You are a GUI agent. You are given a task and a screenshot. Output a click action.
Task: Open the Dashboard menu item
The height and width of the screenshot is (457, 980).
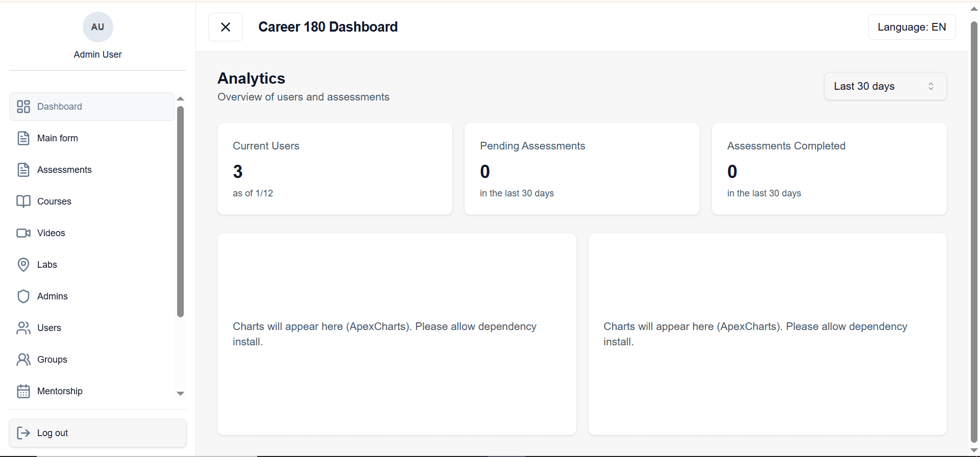[92, 107]
